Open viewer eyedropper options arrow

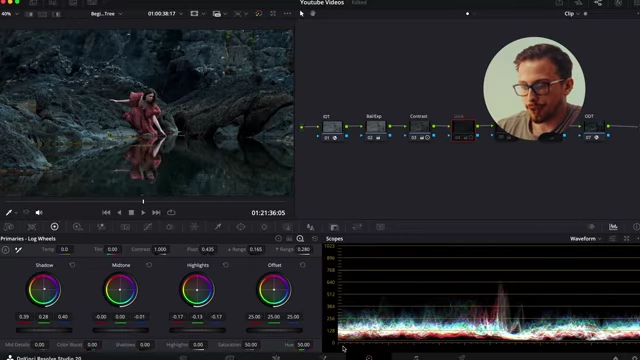[16, 213]
